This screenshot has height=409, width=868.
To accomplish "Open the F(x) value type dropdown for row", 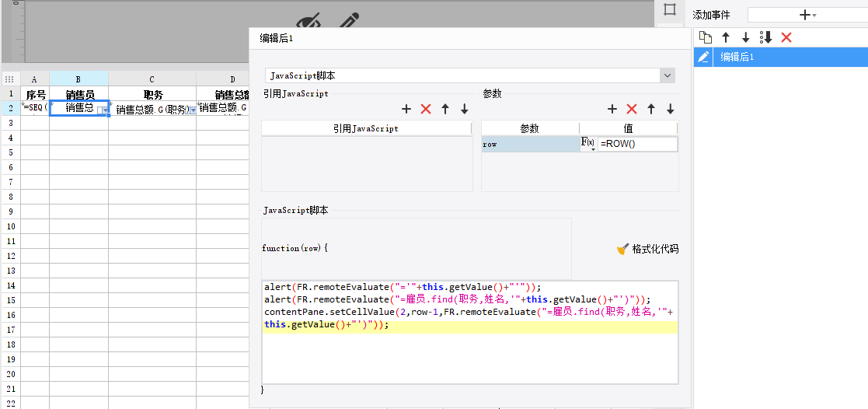I will pyautogui.click(x=588, y=144).
